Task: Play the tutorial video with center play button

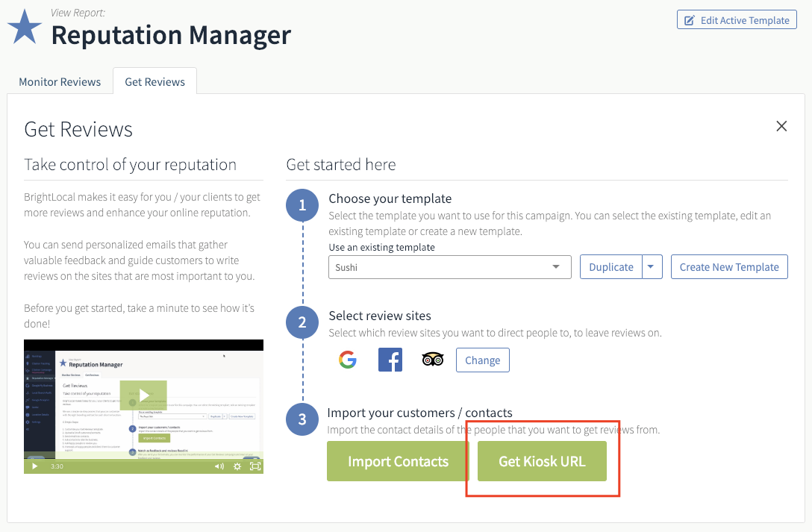Action: click(x=143, y=396)
